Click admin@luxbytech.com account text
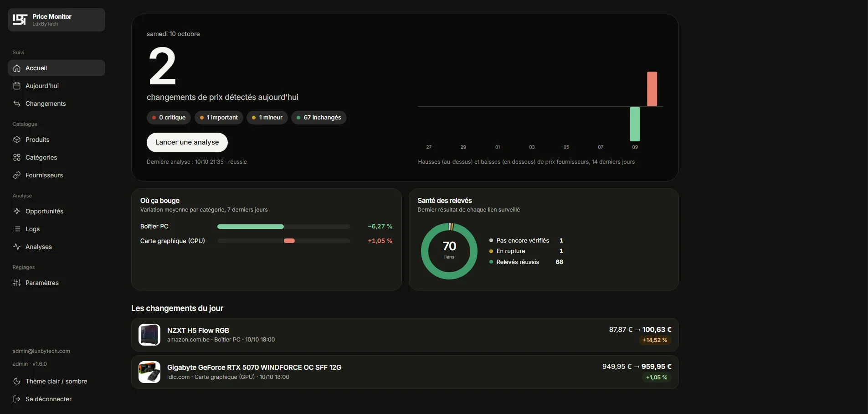Viewport: 868px width, 414px height. [41, 351]
